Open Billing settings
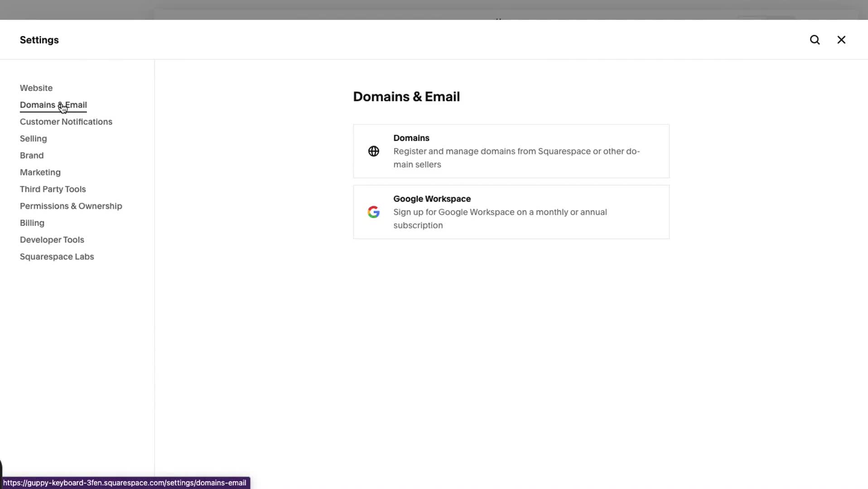This screenshot has width=868, height=489. click(x=32, y=223)
